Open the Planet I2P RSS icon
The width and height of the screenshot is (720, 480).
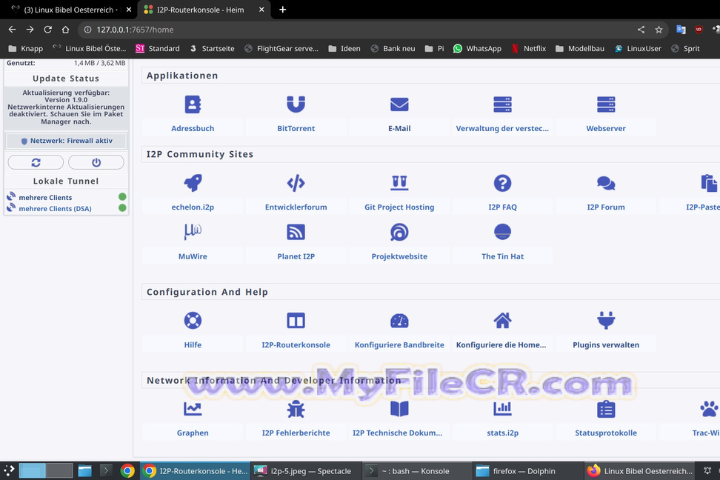296,232
